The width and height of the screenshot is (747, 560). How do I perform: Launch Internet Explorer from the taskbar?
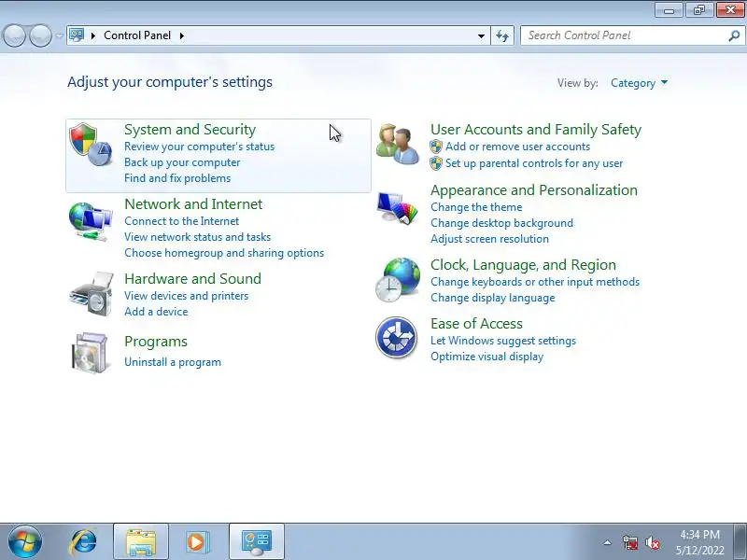(83, 541)
